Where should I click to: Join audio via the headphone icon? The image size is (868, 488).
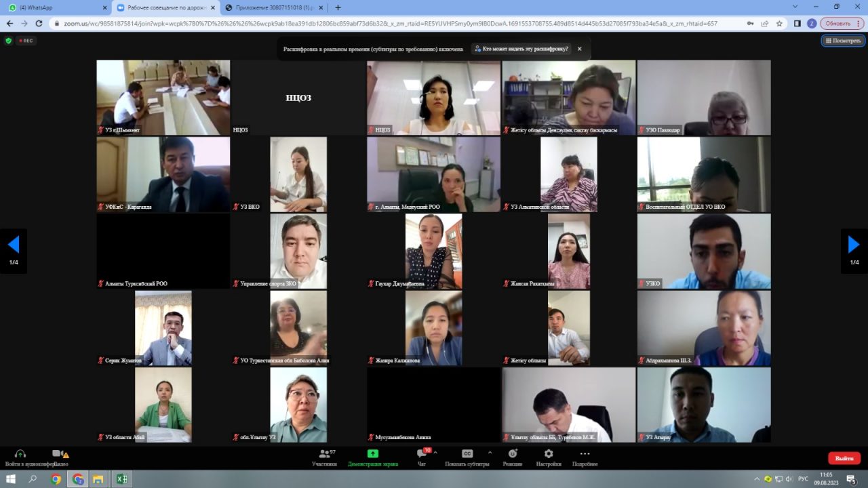coord(20,455)
